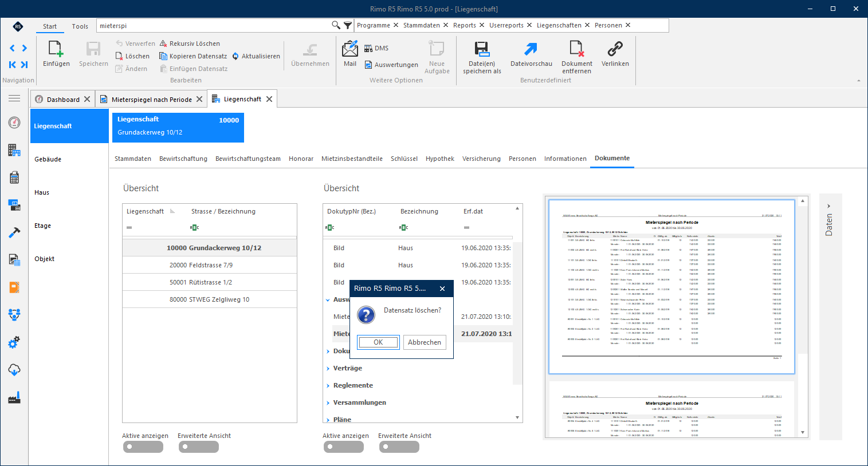
Task: Click Kopieren Datensatz
Action: pos(193,56)
